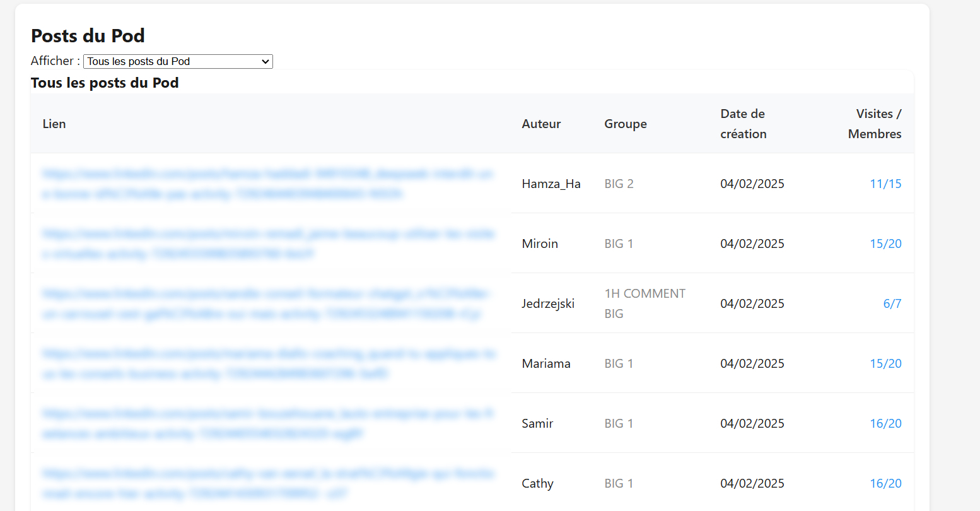Click Miroin's 15/20 visits count

click(x=885, y=244)
